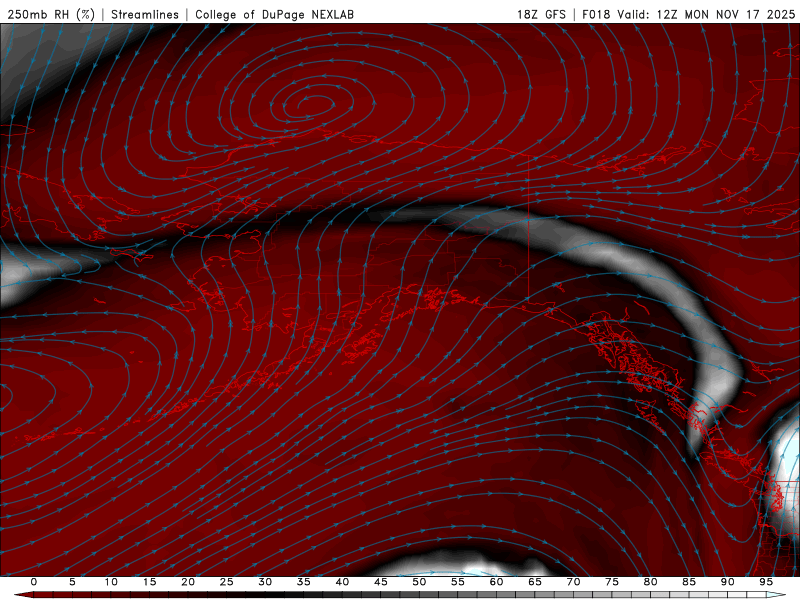
Task: Click the colorbar label "5"
Action: 72,582
